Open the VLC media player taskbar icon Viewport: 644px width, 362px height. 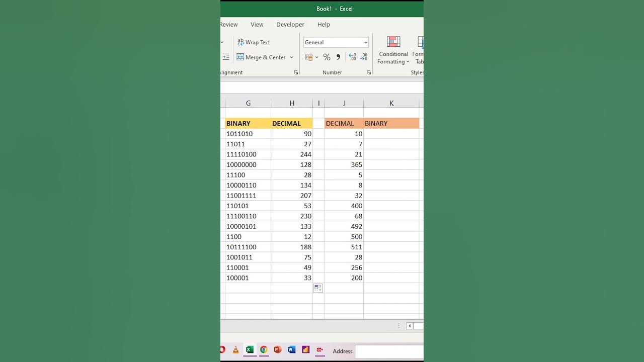point(235,350)
